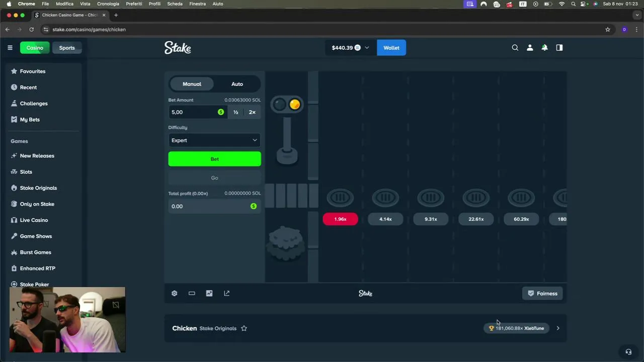Click the manhole above 4.14x
The height and width of the screenshot is (362, 644).
[385, 198]
